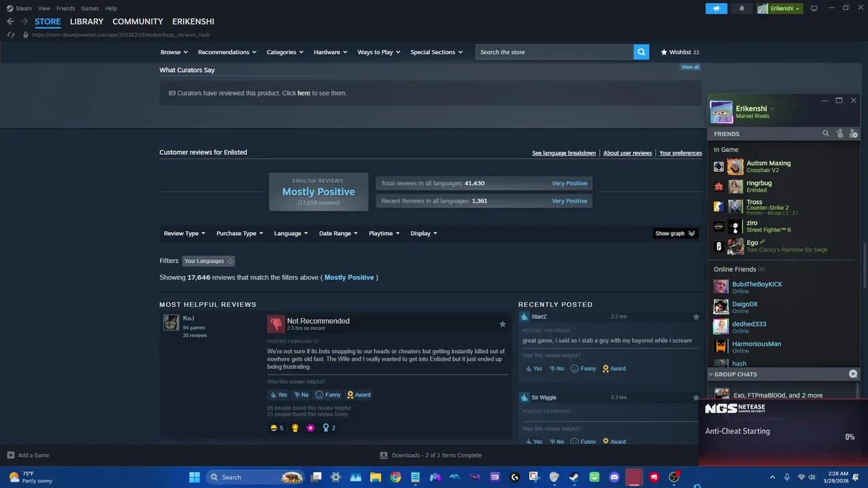This screenshot has width=868, height=488.
Task: Open the ERIKENSHI profile tab
Action: [x=194, y=22]
